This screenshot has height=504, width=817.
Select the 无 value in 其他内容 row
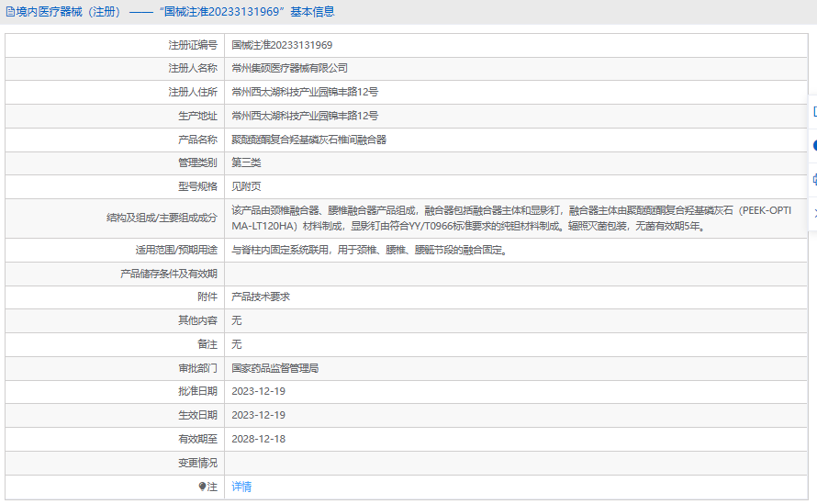pyautogui.click(x=237, y=320)
